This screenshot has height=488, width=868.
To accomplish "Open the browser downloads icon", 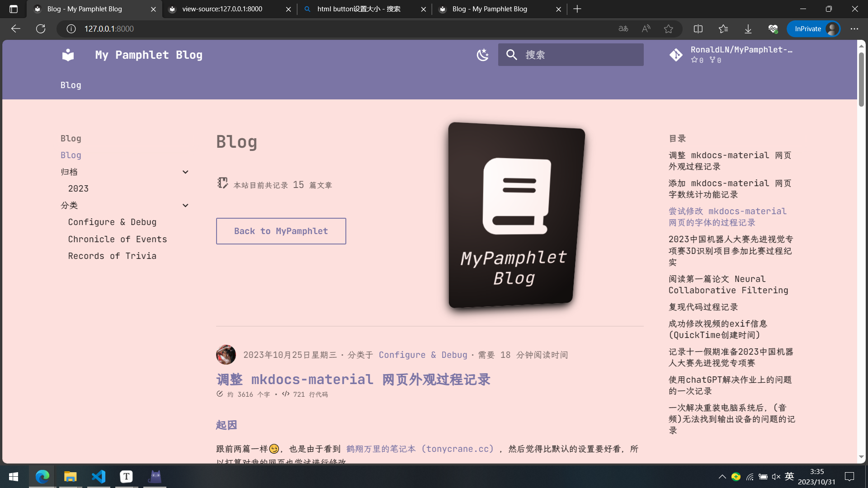I will pyautogui.click(x=748, y=29).
